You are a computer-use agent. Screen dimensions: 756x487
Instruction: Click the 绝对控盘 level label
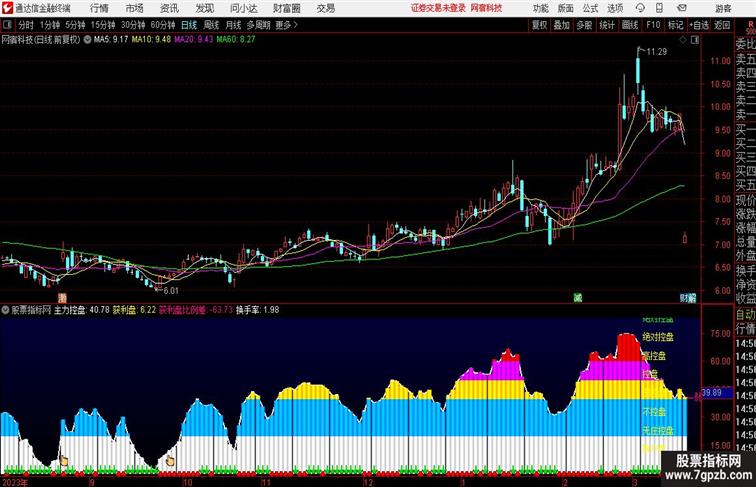coord(658,337)
